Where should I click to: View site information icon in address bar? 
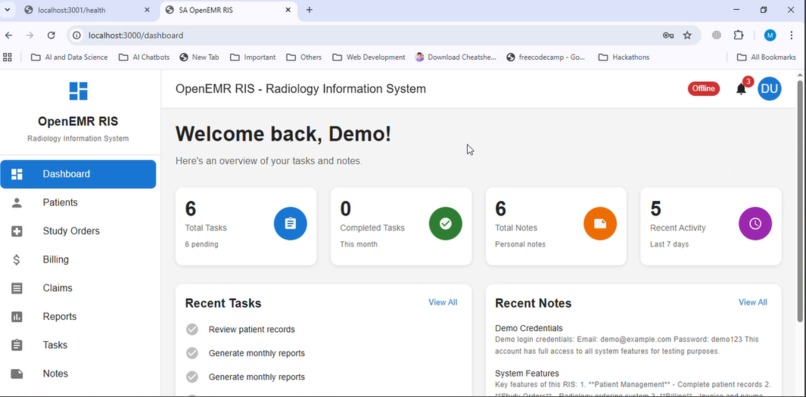(x=77, y=35)
